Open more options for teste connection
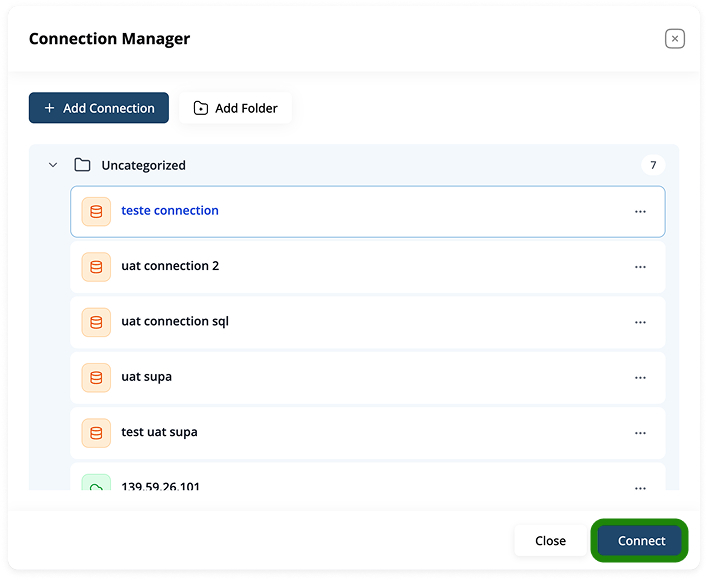Screen dimensions: 708x580 pos(640,211)
